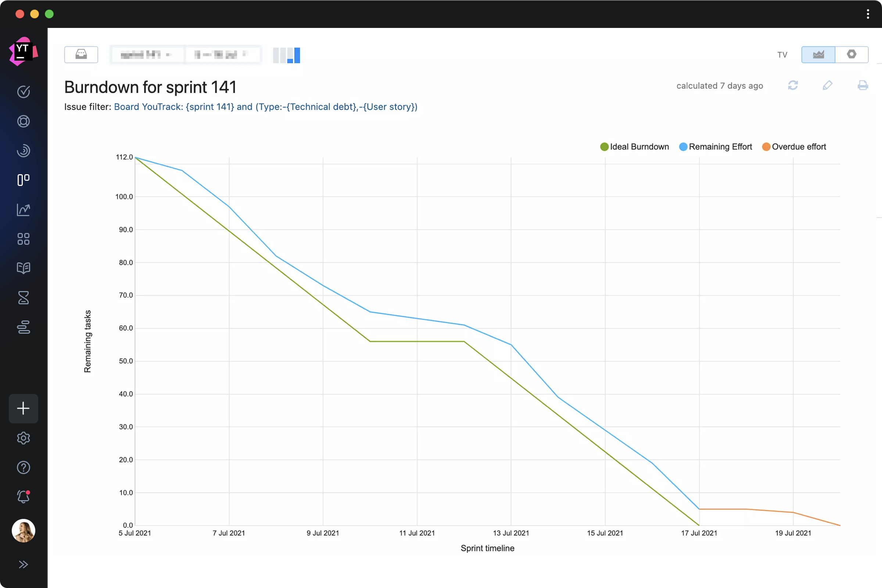
Task: Click the edit pencil icon for report
Action: pyautogui.click(x=828, y=85)
